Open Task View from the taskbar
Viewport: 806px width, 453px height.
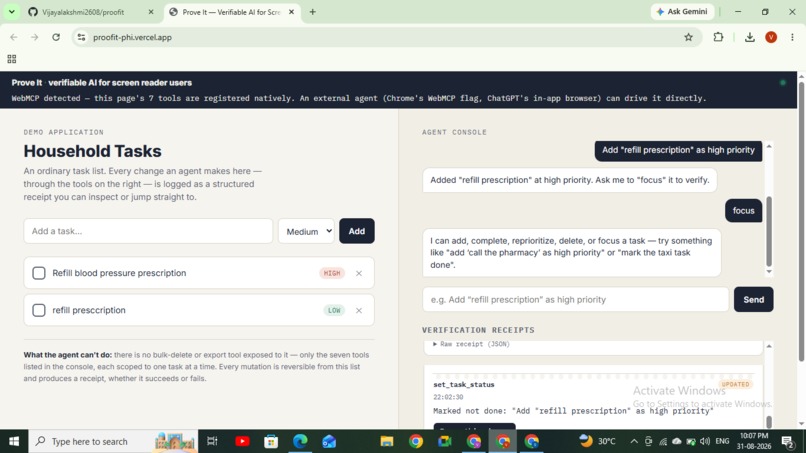212,441
